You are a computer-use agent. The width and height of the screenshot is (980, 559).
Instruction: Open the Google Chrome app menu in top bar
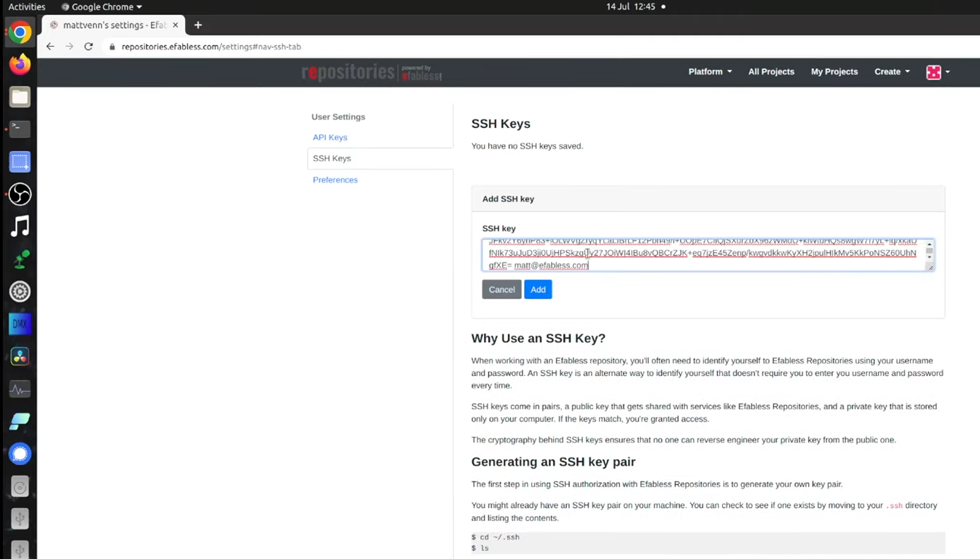point(102,6)
